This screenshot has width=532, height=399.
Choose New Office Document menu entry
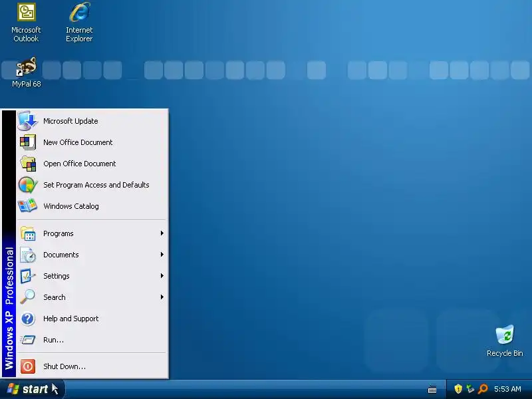pyautogui.click(x=92, y=142)
